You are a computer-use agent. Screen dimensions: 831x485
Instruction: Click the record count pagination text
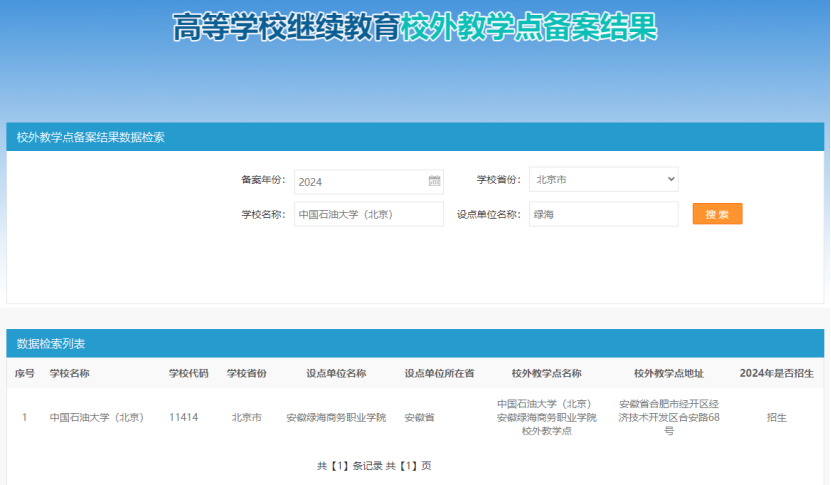click(x=374, y=466)
